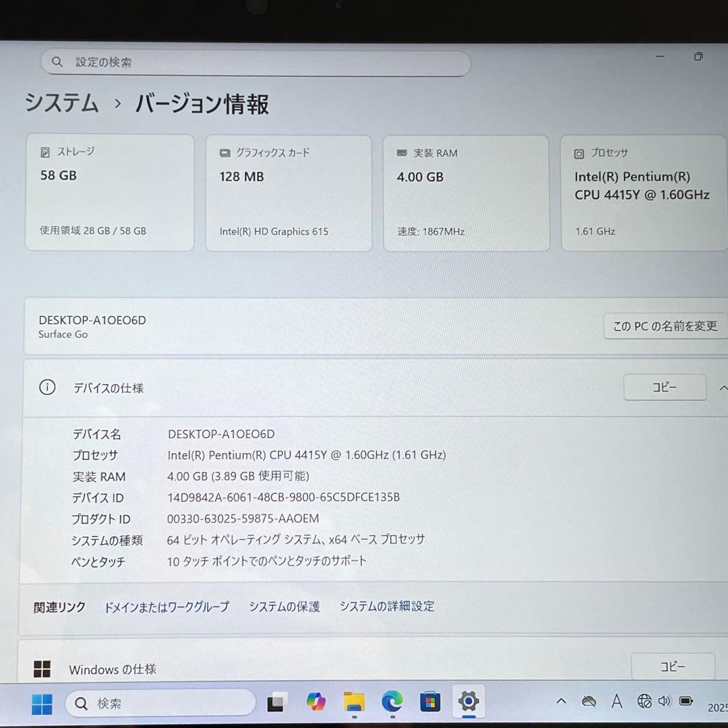Minimize the Settings window

661,57
